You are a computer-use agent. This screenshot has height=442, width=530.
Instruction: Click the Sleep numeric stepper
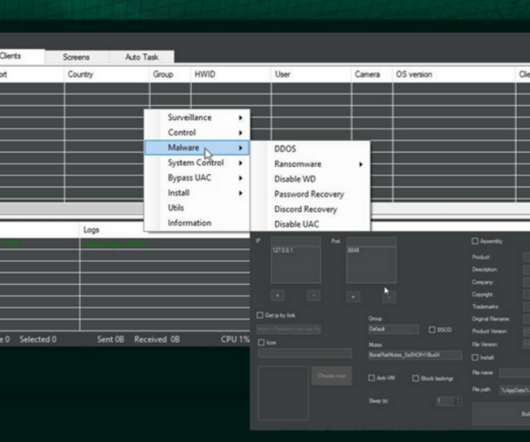(x=449, y=401)
